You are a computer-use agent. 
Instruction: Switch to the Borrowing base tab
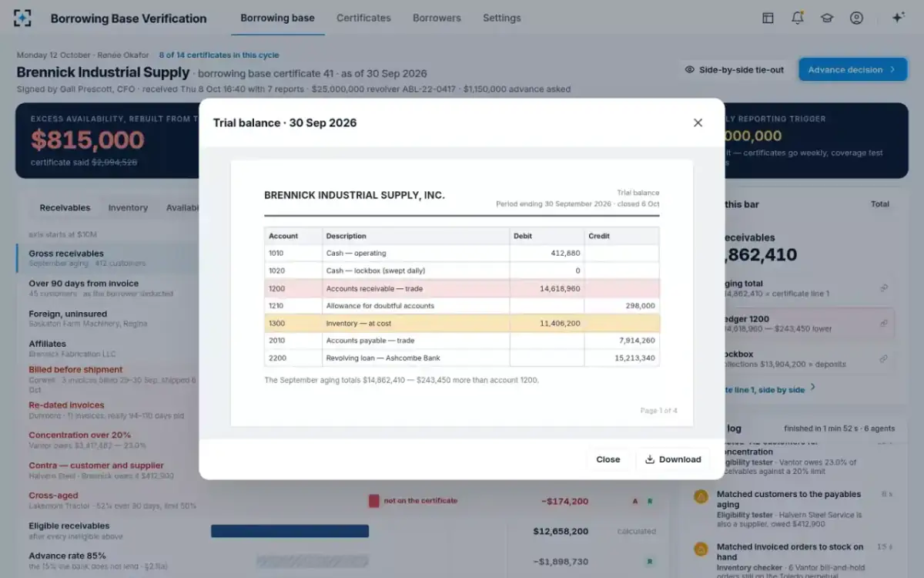pyautogui.click(x=277, y=18)
